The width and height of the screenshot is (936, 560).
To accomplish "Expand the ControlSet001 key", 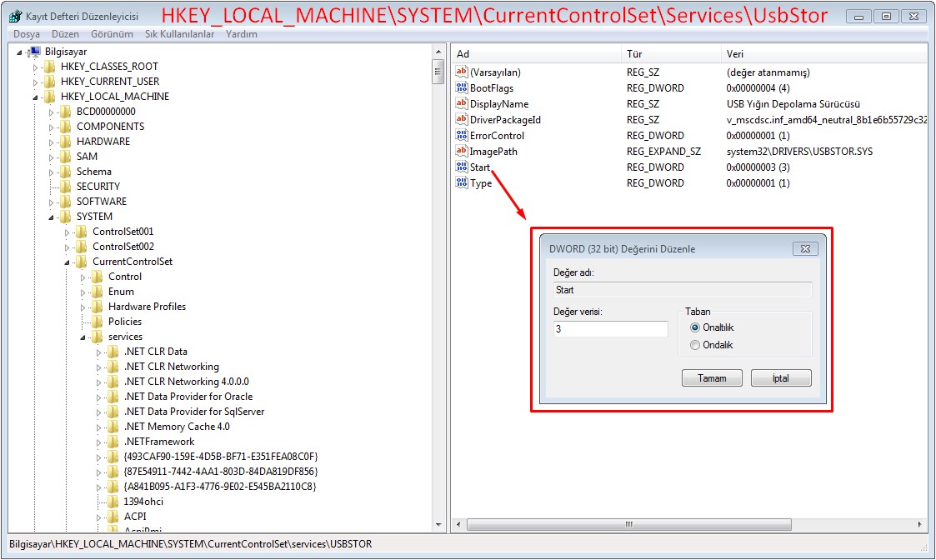I will (68, 232).
